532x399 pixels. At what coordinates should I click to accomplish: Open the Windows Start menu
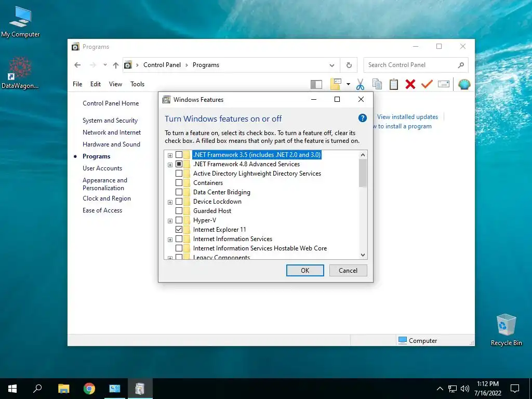coord(12,389)
